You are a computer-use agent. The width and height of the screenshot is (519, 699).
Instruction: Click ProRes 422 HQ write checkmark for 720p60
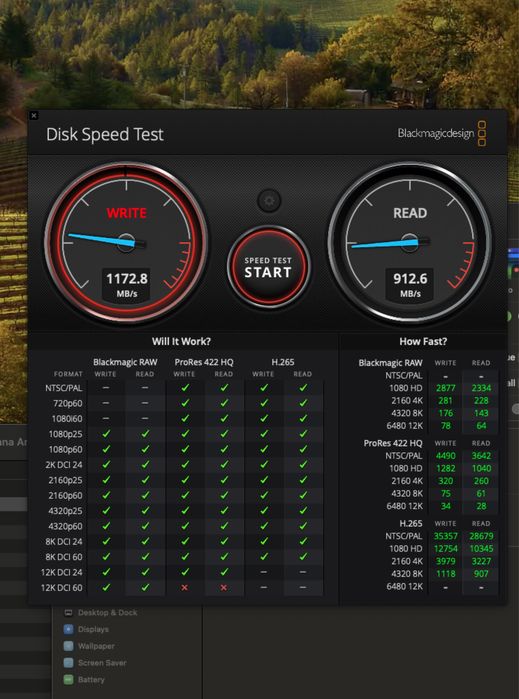coord(185,403)
